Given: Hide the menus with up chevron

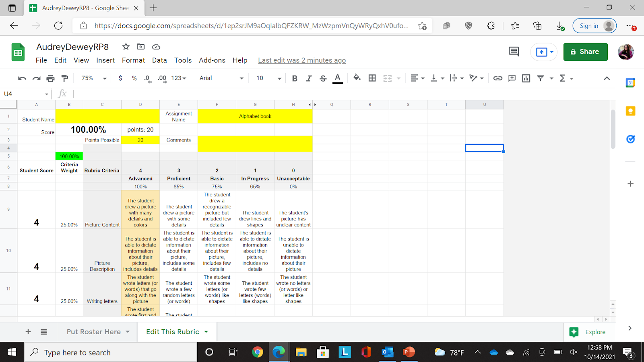Looking at the screenshot, I should (x=607, y=78).
